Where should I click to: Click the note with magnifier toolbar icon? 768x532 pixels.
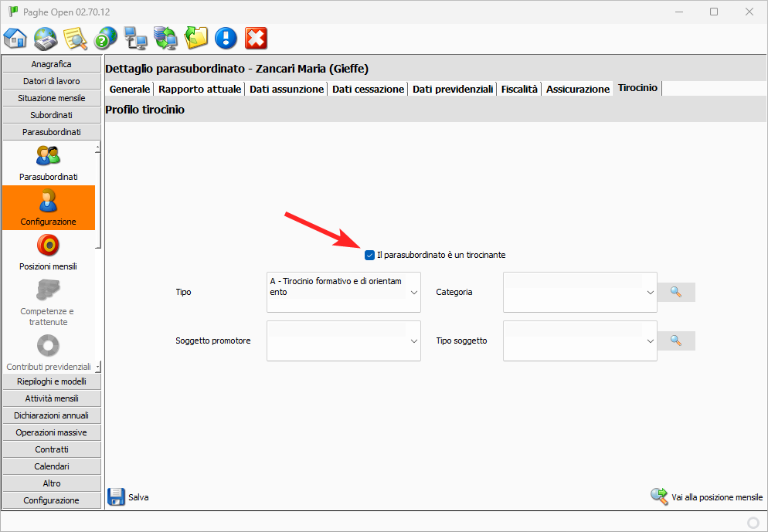(75, 38)
